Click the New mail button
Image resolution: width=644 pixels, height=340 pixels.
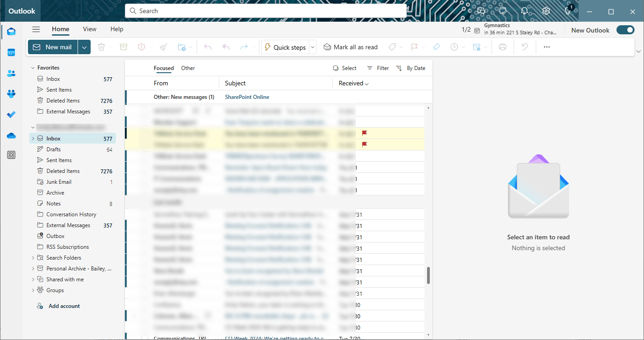(53, 47)
